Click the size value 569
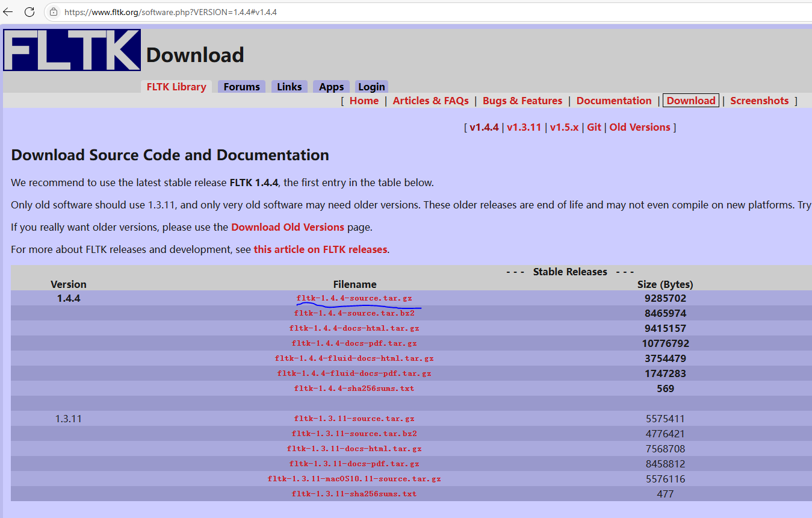Screen dimensions: 812x518 tap(665, 388)
